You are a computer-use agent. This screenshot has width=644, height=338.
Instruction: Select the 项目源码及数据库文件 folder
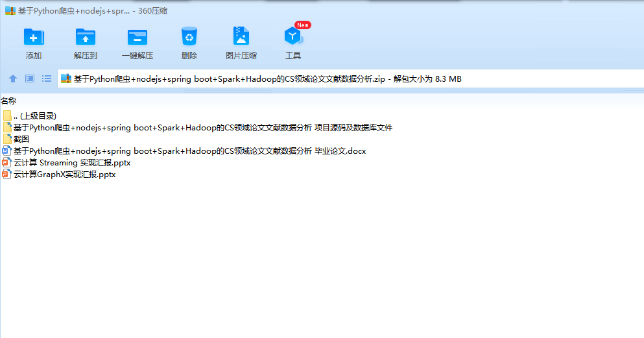point(197,128)
